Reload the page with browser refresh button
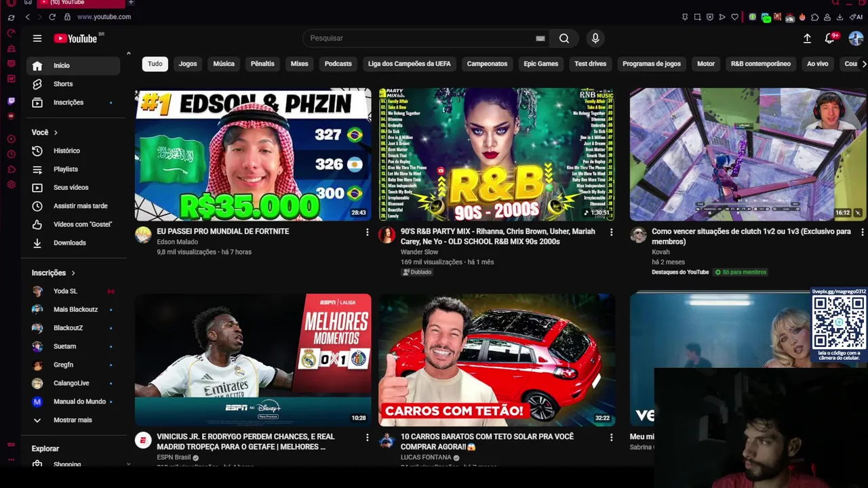 tap(52, 17)
